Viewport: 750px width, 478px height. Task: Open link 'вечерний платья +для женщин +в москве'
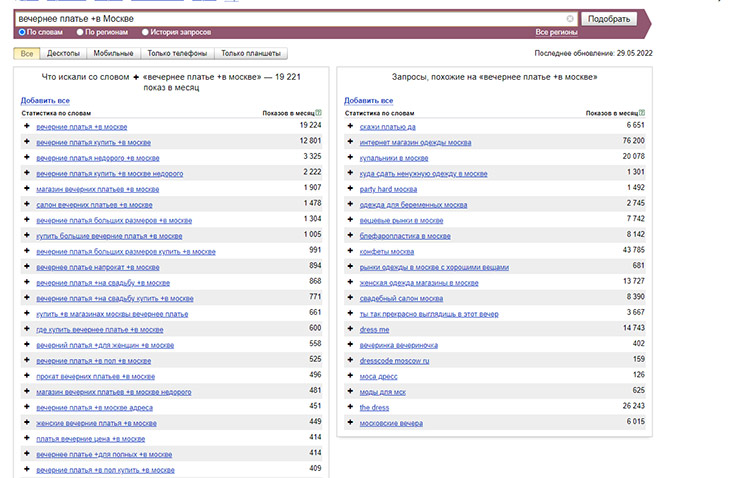pyautogui.click(x=105, y=345)
